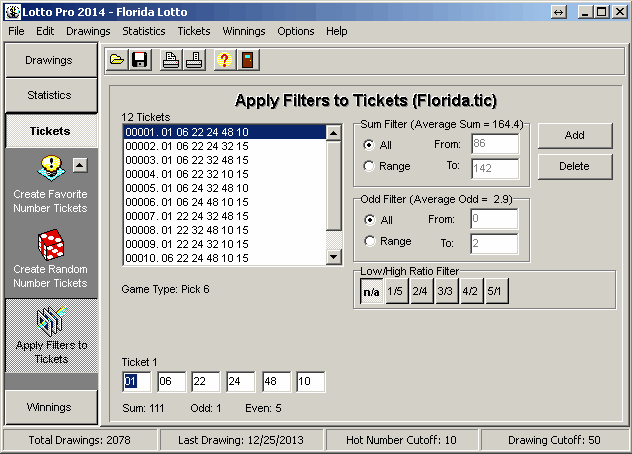Click the second printer toolbar icon
This screenshot has height=454, width=632.
click(194, 60)
